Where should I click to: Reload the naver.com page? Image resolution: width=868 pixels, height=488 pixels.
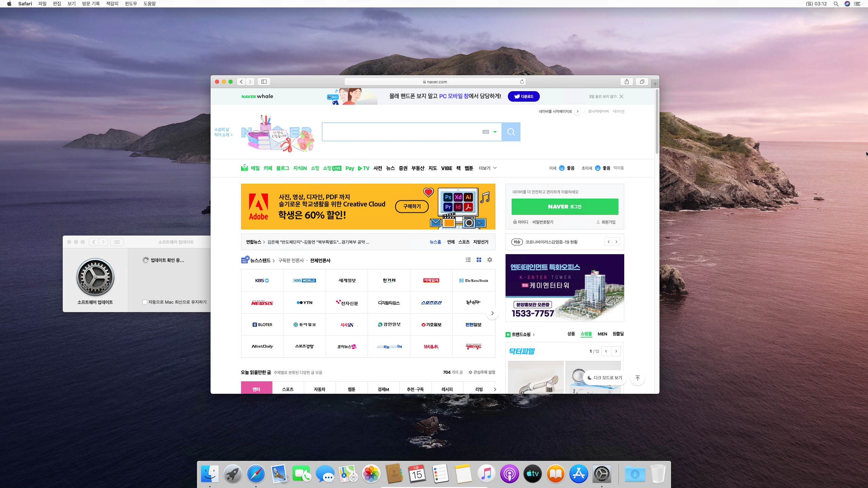point(522,82)
